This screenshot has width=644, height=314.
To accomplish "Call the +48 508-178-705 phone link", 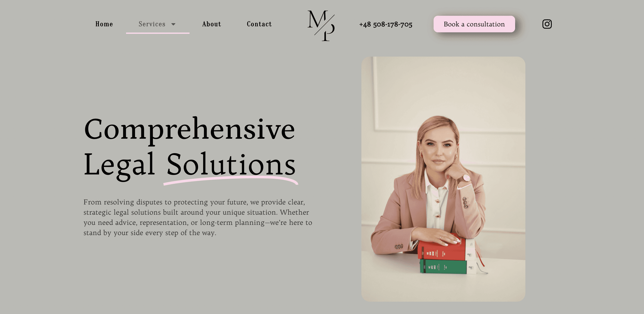I will pyautogui.click(x=386, y=24).
